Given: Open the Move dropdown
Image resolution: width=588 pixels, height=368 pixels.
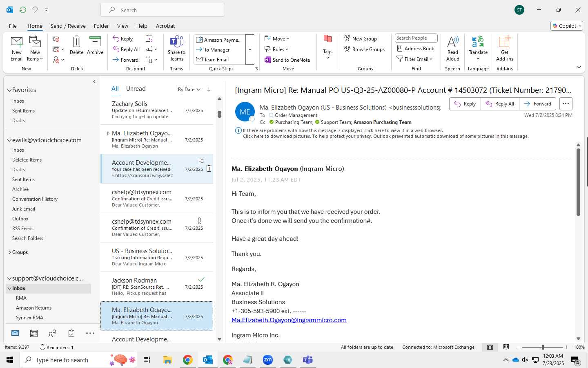Looking at the screenshot, I should [x=277, y=38].
